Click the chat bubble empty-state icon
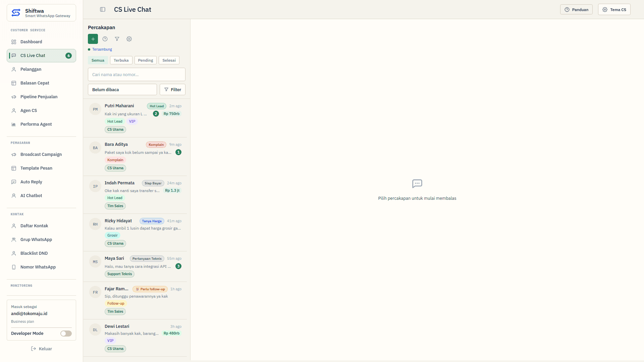The width and height of the screenshot is (644, 362). point(417,184)
